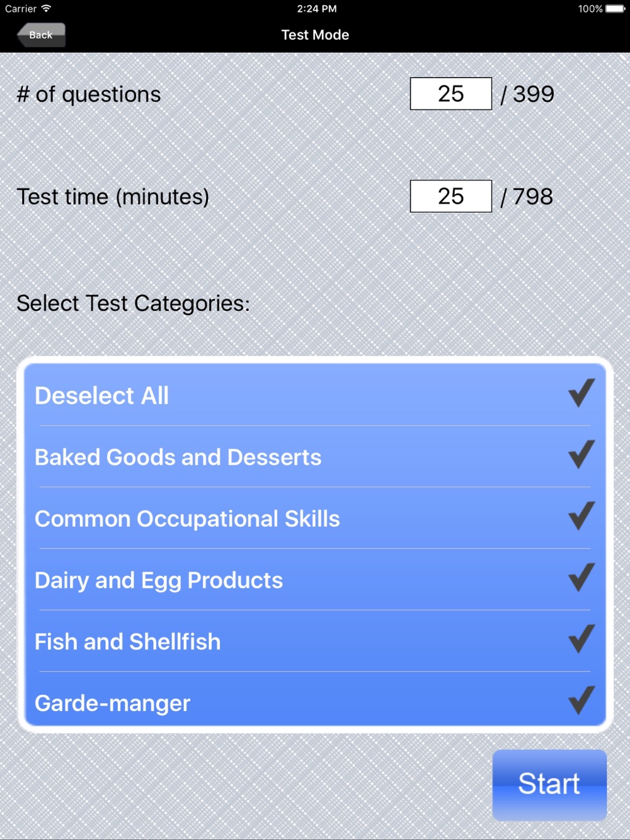Uncheck Baked Goods and Desserts checkmark
Image resolution: width=630 pixels, height=840 pixels.
(x=581, y=454)
